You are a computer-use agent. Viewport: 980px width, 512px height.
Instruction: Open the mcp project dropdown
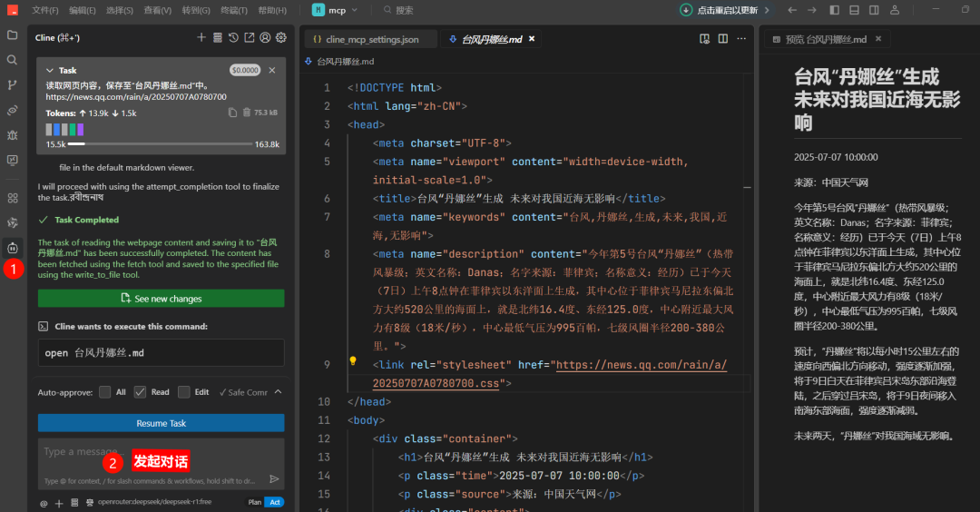tap(336, 10)
